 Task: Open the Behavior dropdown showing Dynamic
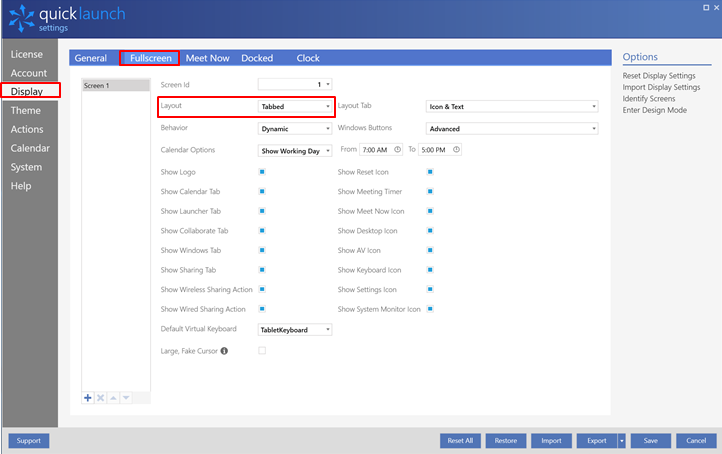(295, 128)
